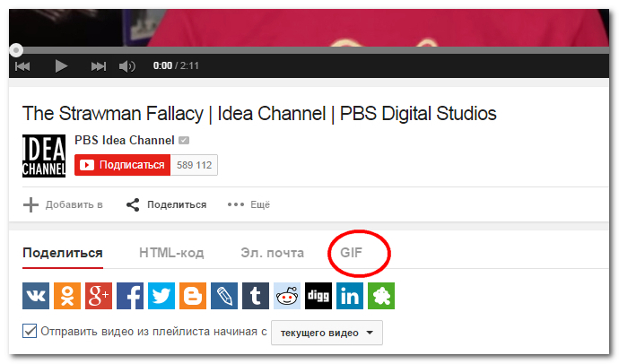Click the video progress bar handle
Viewport: 619px width, 364px height.
16,50
